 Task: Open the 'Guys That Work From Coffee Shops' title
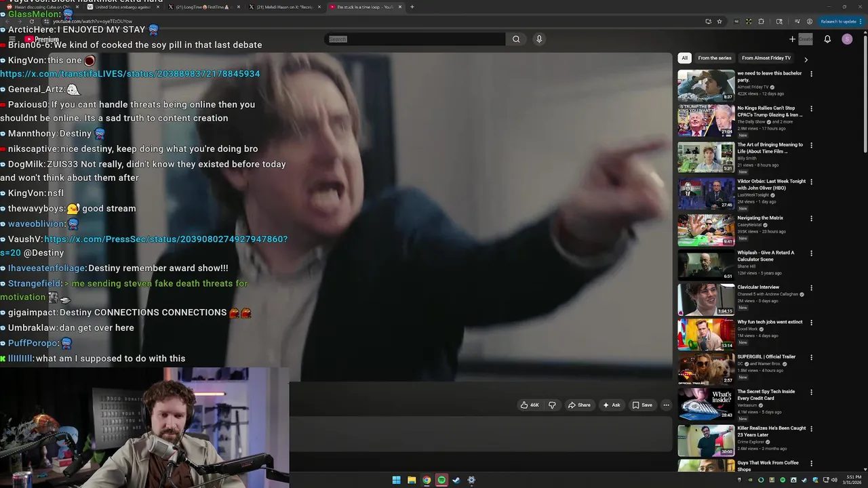768,466
